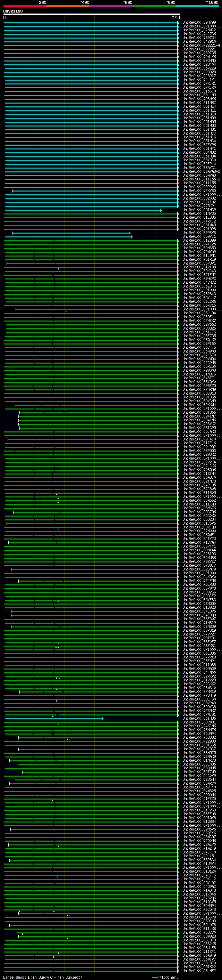Click hit UniRef100_Q93VK2
This screenshot has height=980, width=222.
click(x=199, y=424)
